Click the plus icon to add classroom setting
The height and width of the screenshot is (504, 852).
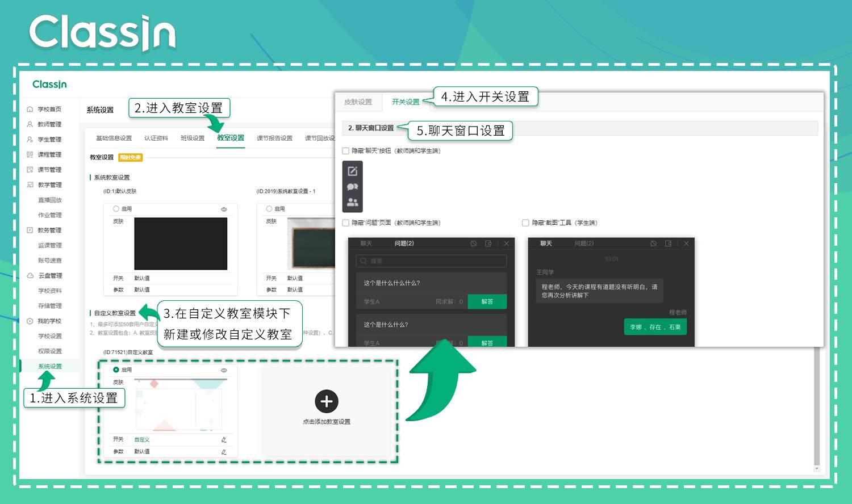(x=327, y=401)
